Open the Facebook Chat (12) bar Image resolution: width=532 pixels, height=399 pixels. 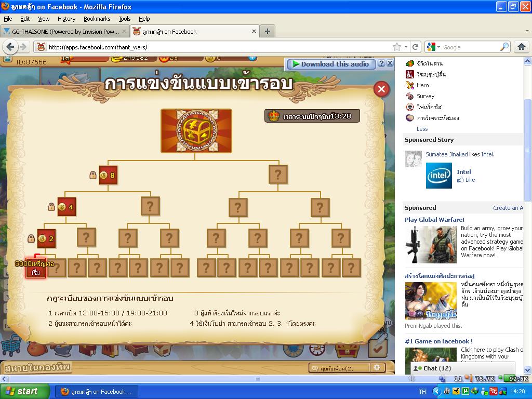tap(463, 368)
